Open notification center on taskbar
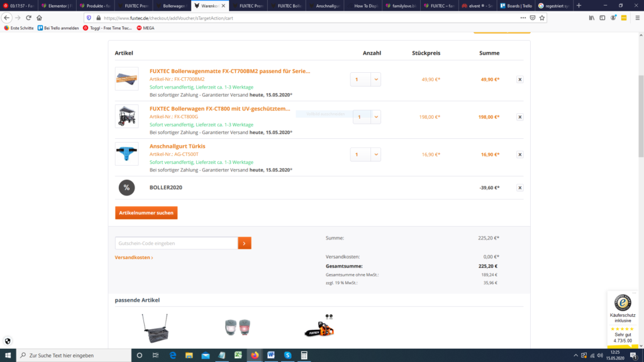 (634, 356)
